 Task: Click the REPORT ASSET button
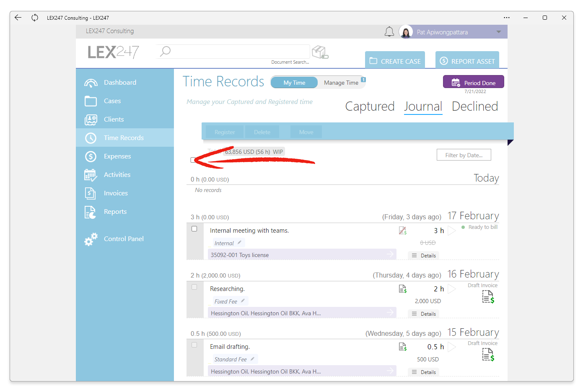point(467,60)
